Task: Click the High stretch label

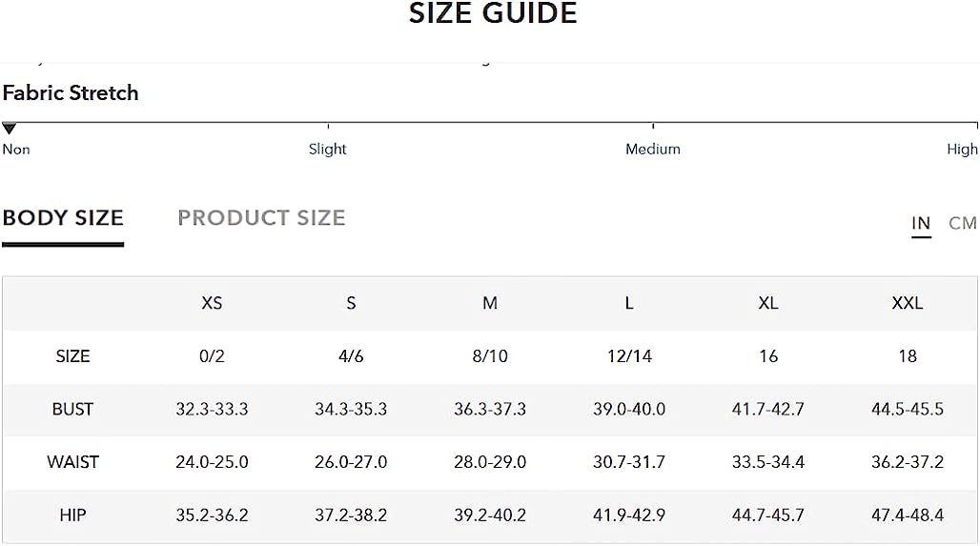Action: coord(963,149)
